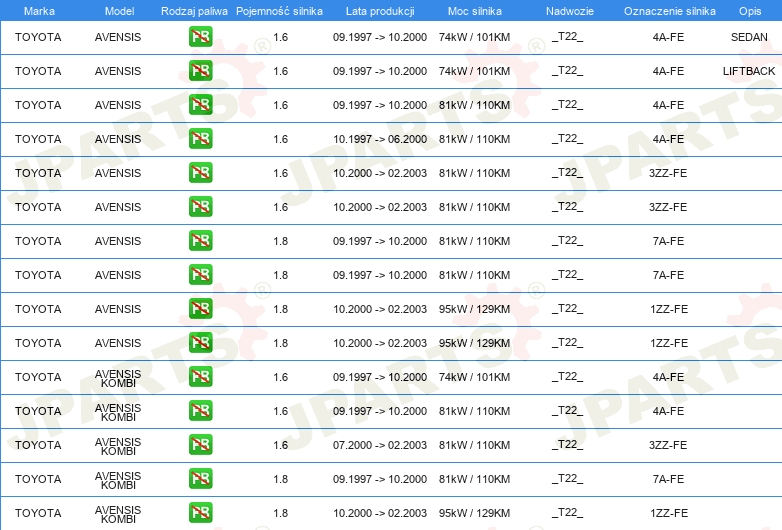Click fuel icon in the 10.1997 -> 06.2000 row
The width and height of the screenshot is (782, 530).
point(200,139)
